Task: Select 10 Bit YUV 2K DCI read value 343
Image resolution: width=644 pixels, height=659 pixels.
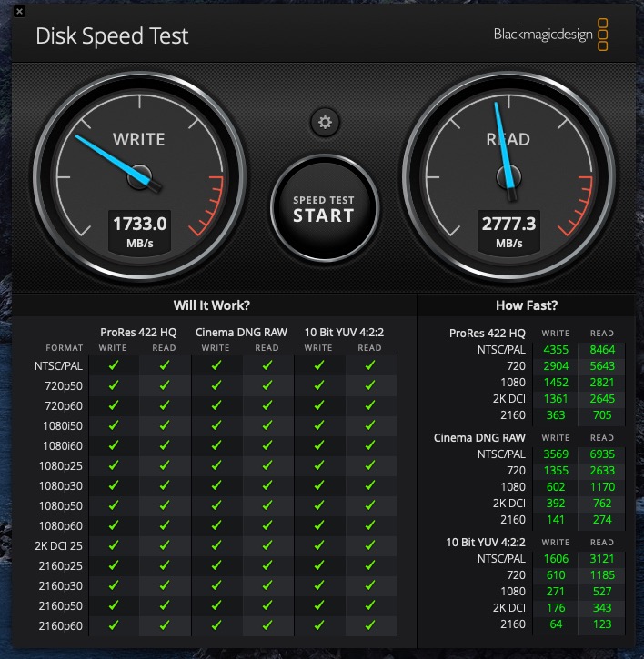Action: (x=602, y=608)
